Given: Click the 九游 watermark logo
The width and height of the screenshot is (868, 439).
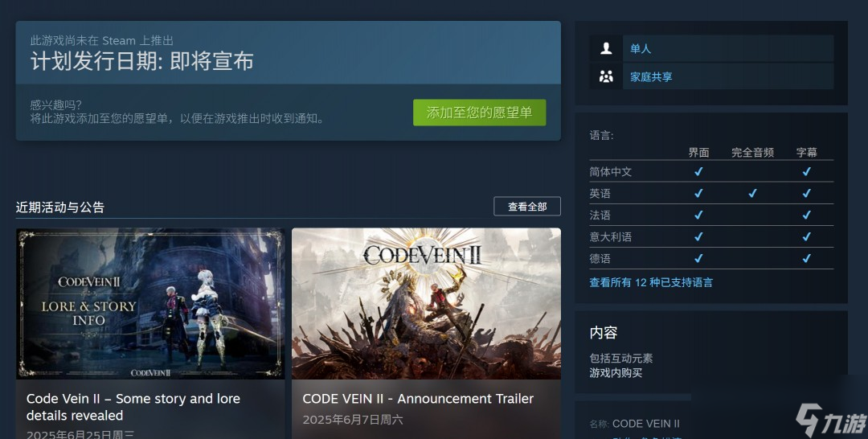Looking at the screenshot, I should point(831,421).
